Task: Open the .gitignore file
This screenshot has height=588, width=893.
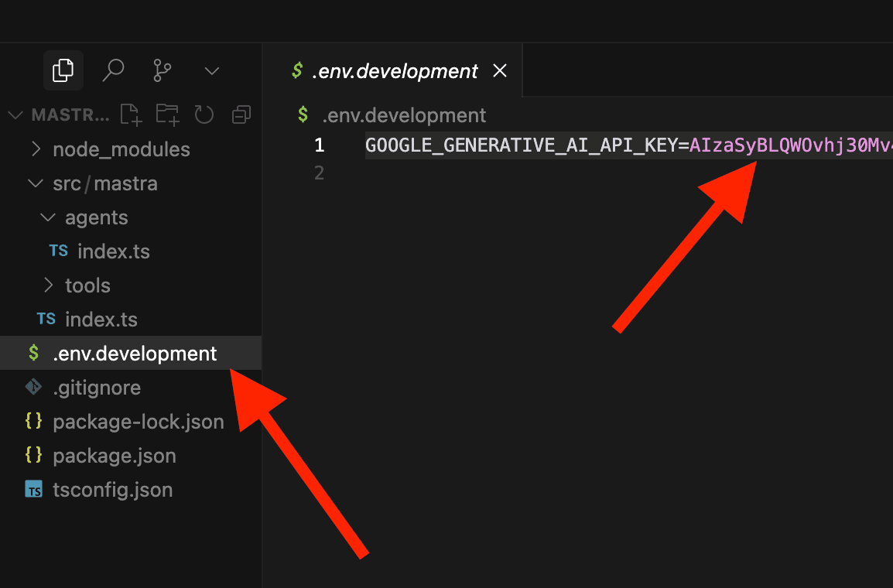Action: click(97, 388)
